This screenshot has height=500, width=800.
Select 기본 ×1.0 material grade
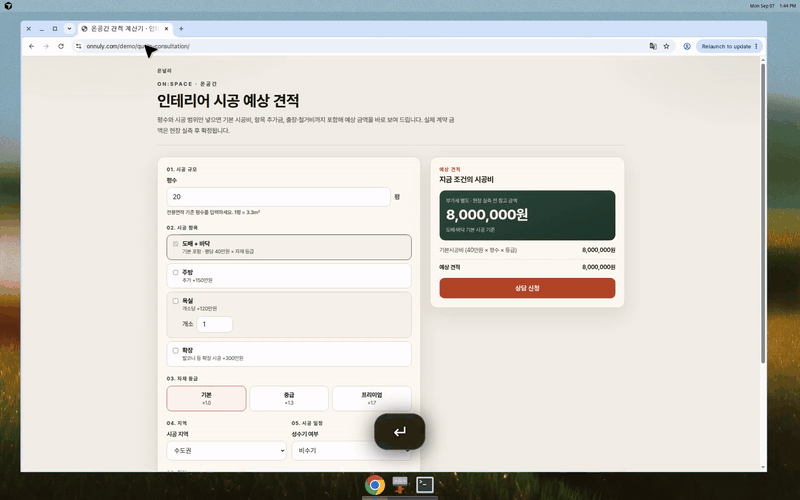pyautogui.click(x=206, y=398)
